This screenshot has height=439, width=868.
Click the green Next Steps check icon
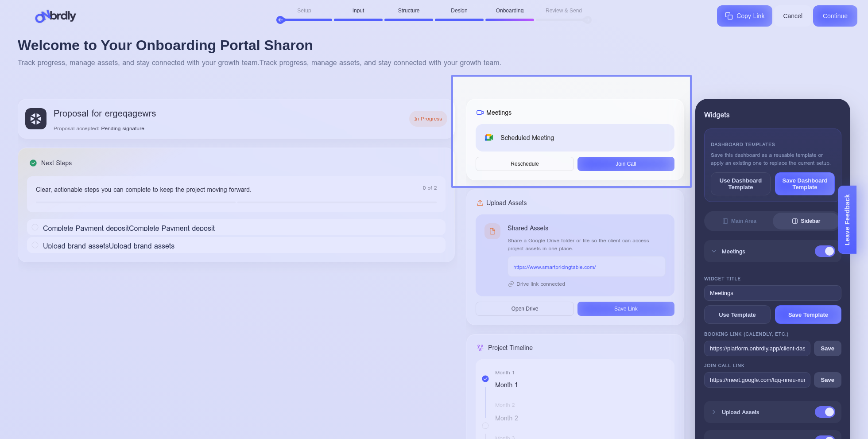tap(33, 163)
